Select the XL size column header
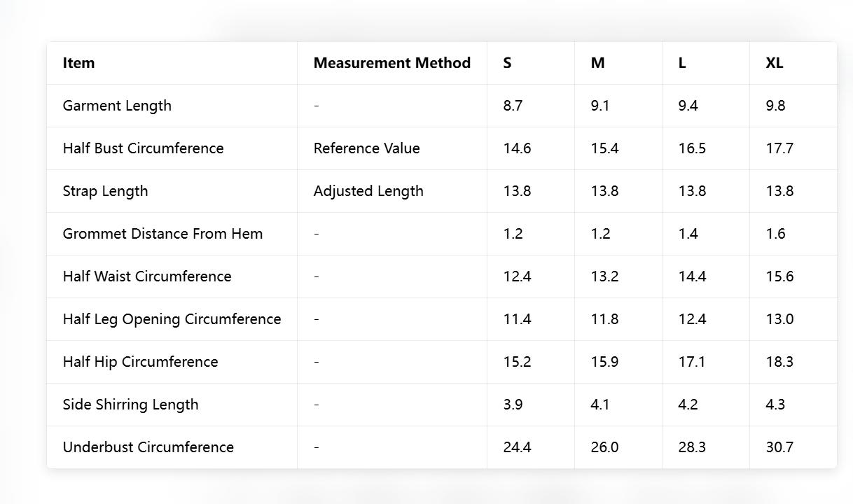The image size is (853, 504). point(774,63)
